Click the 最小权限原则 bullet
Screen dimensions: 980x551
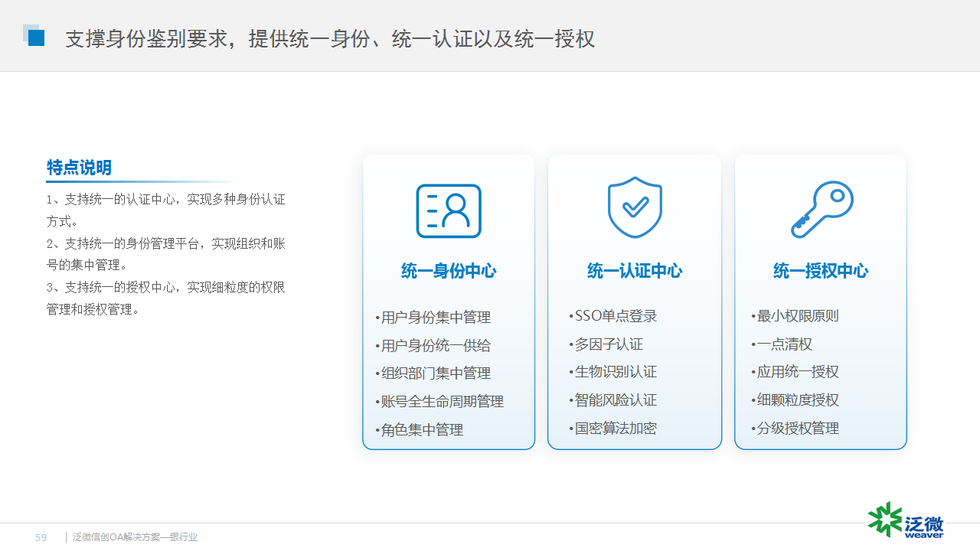click(x=795, y=316)
